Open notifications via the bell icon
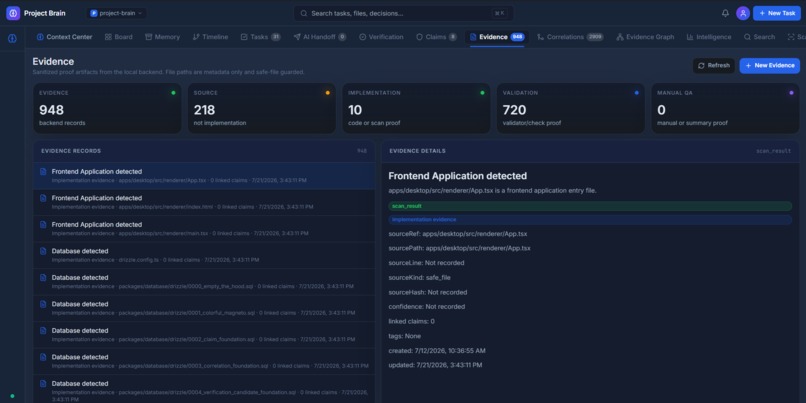Image resolution: width=806 pixels, height=403 pixels. click(x=725, y=13)
